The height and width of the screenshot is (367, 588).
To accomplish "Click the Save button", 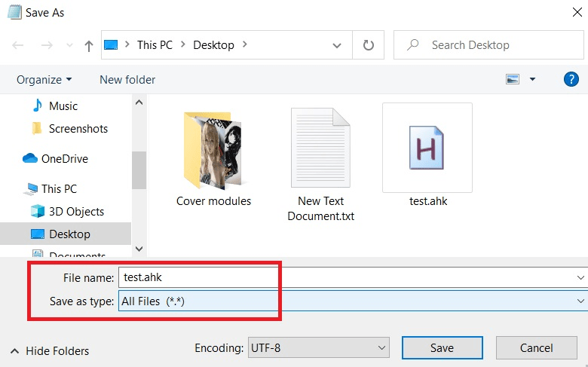I will coord(442,347).
